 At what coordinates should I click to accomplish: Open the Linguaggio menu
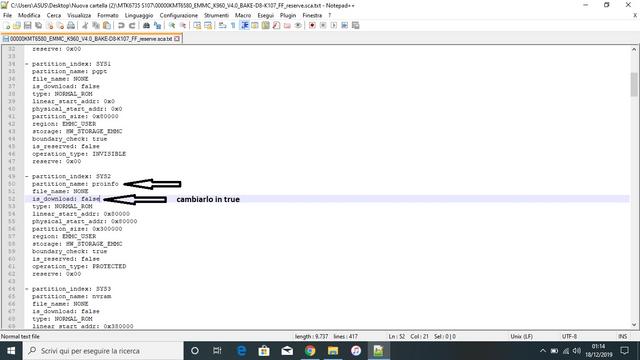coord(139,15)
